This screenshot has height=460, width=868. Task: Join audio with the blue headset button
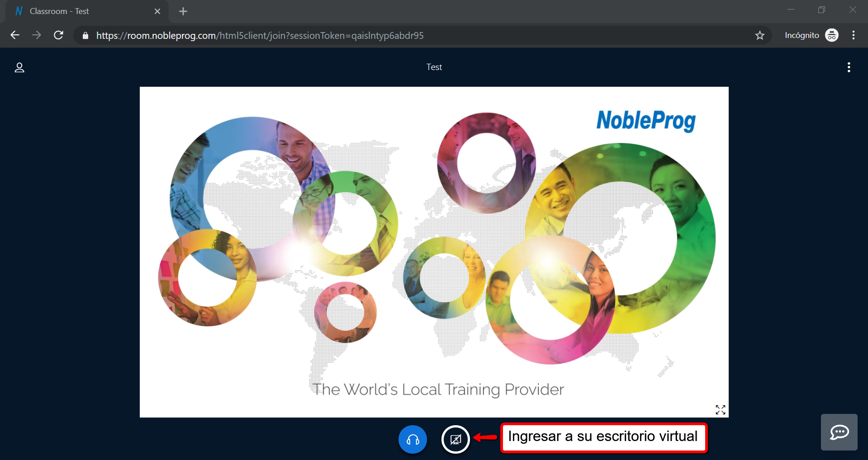pyautogui.click(x=413, y=439)
